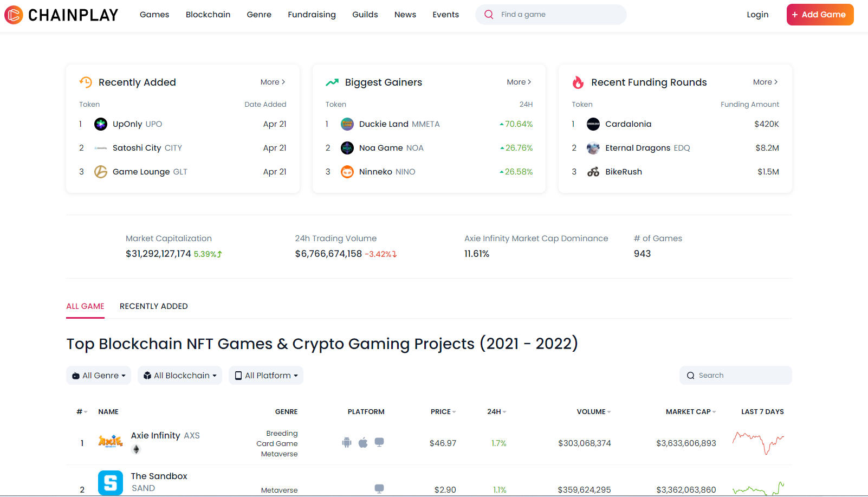
Task: Select the ALL GAME tab
Action: 85,306
